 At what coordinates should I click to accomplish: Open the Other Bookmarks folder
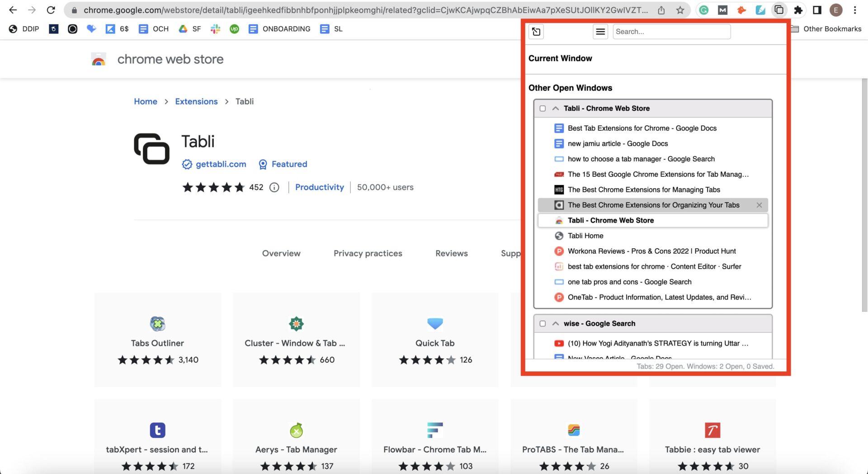[826, 29]
